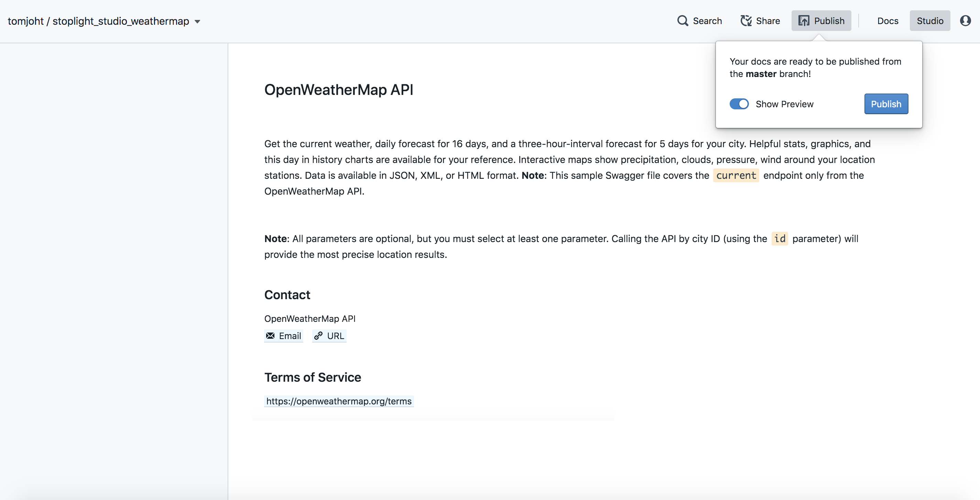Click the blue Publish button in popover
This screenshot has height=500, width=980.
[x=886, y=104]
